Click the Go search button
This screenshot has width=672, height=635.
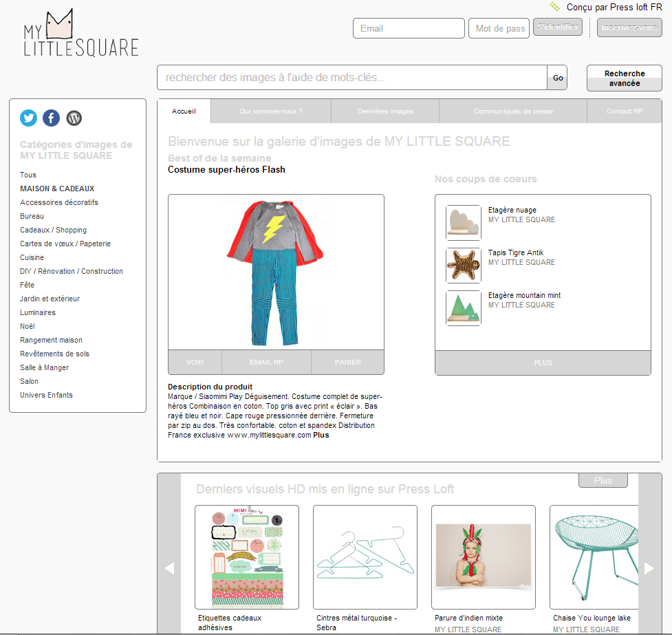click(558, 78)
